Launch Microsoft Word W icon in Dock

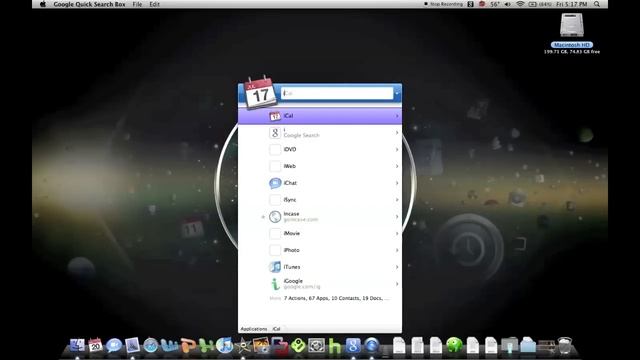pyautogui.click(x=169, y=346)
